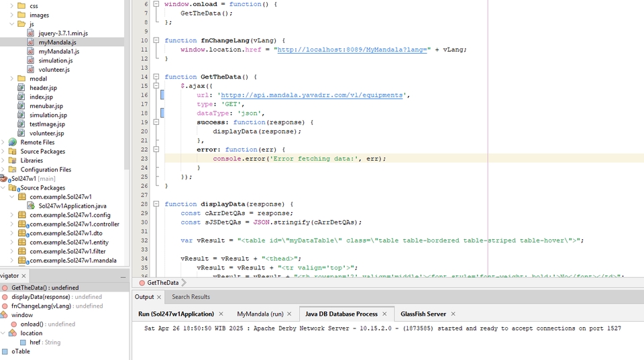
Task: Expand the modal folder
Action: point(12,78)
